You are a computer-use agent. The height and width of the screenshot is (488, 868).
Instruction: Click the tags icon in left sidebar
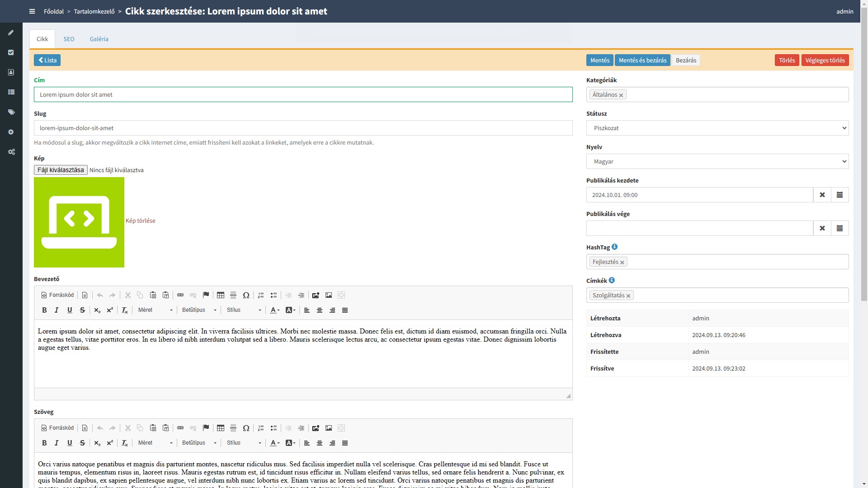(11, 112)
